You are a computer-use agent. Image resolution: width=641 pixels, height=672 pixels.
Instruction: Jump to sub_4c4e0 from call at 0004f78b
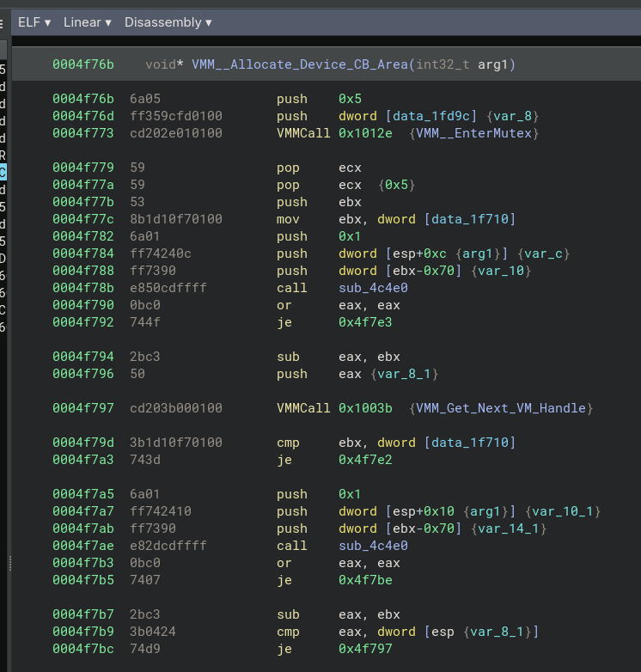(373, 288)
